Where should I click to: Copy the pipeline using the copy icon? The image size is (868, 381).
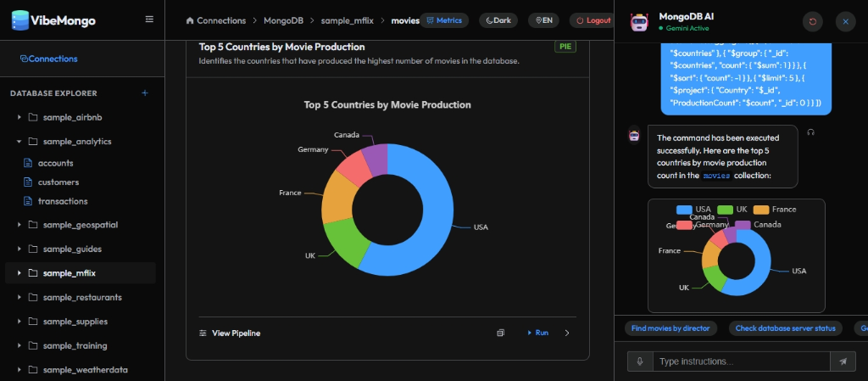500,333
